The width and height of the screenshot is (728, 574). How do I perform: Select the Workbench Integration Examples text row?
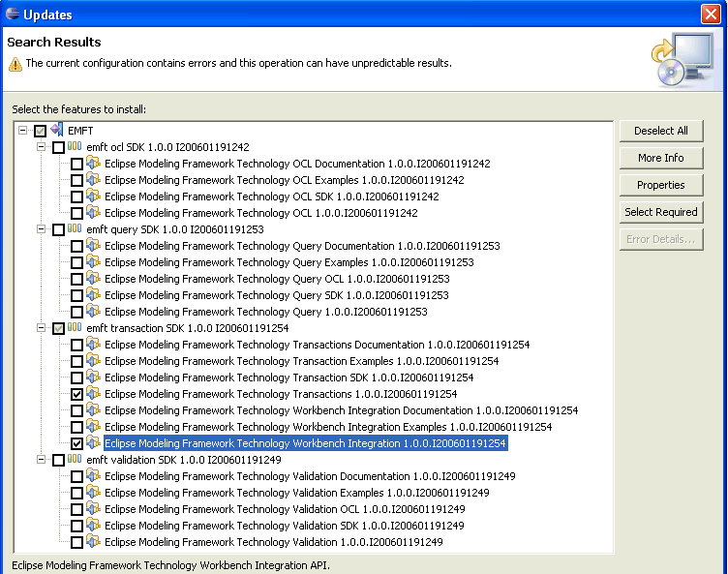328,427
